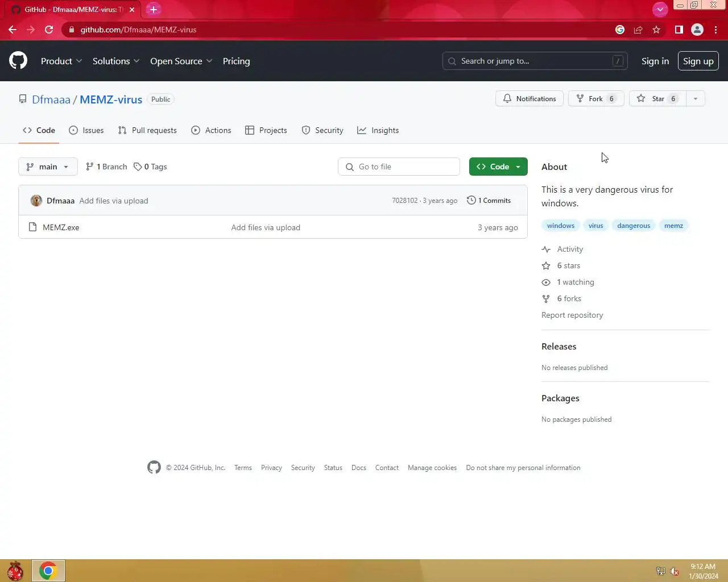This screenshot has width=728, height=582.
Task: Open the Releases heading link
Action: pos(559,346)
